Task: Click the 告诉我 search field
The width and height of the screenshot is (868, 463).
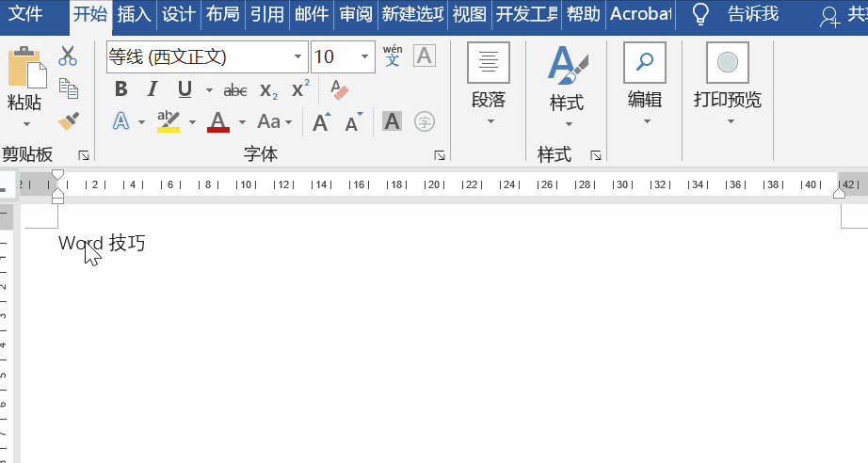Action: coord(753,14)
